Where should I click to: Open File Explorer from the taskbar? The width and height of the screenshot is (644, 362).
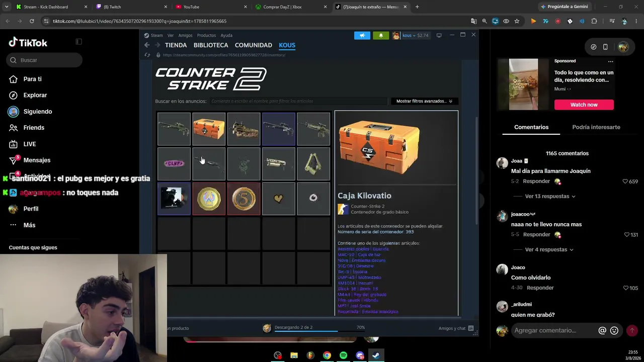click(x=294, y=355)
